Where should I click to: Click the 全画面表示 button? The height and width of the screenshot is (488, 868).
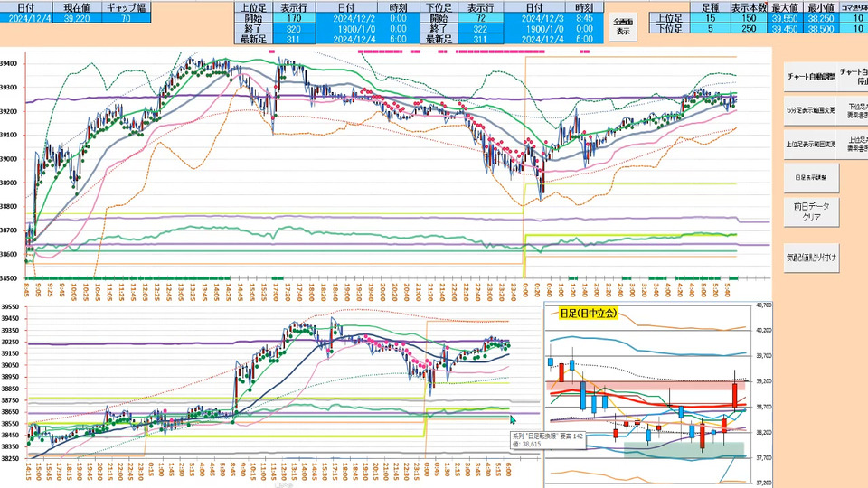pyautogui.click(x=623, y=26)
